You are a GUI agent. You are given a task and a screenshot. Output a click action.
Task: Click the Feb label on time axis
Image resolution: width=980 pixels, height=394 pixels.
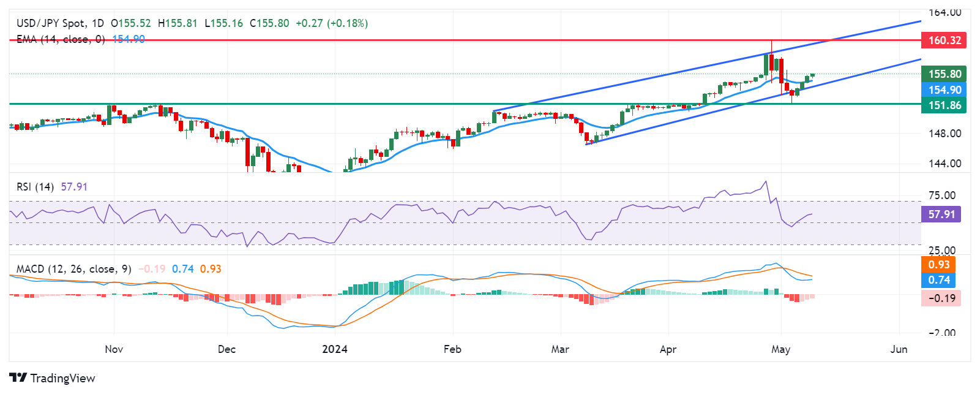pos(452,349)
